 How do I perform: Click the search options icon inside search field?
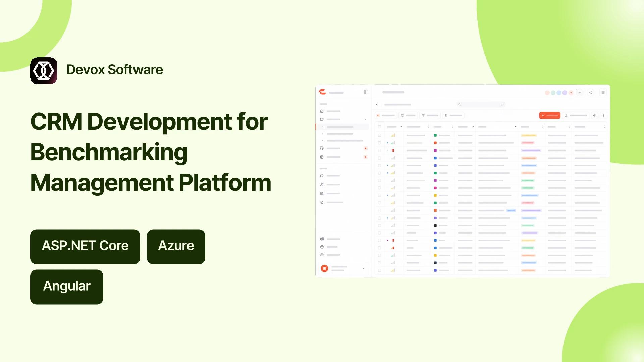(x=502, y=105)
